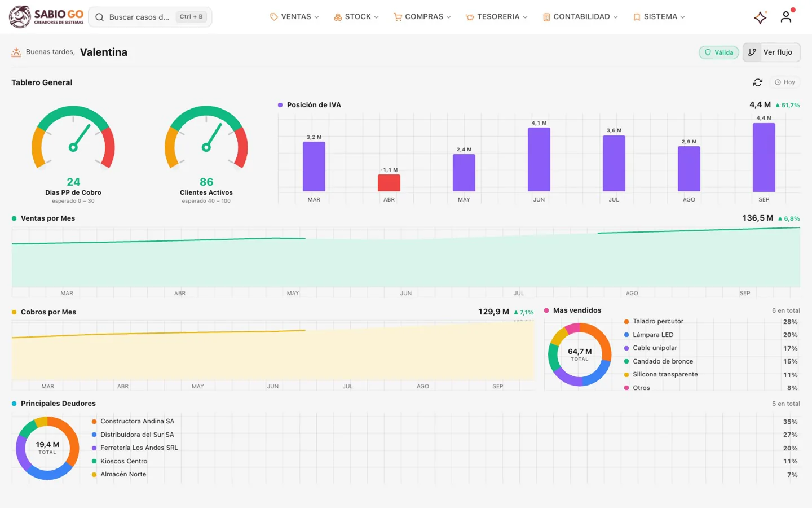Viewport: 812px width, 508px height.
Task: Click the branch icon in Ver flujo
Action: coord(752,52)
